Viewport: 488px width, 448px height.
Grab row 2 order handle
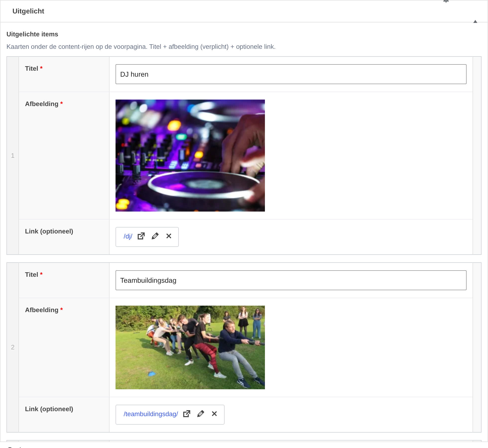point(13,347)
